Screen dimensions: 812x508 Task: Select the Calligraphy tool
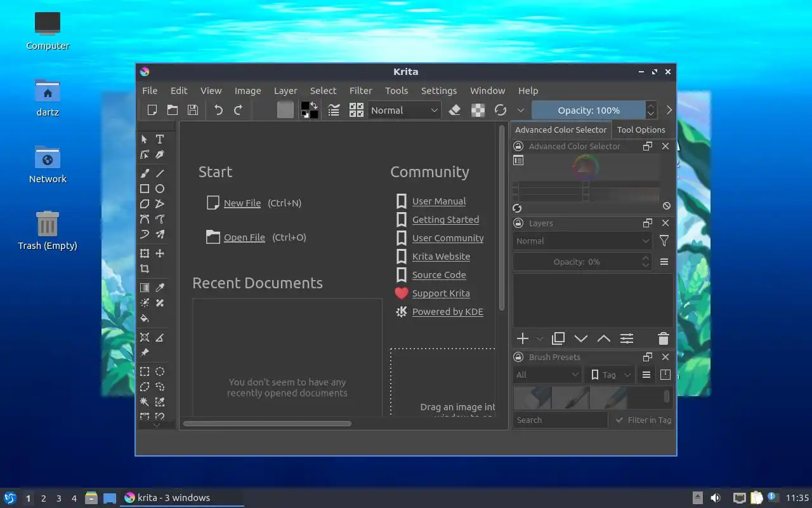tap(160, 154)
